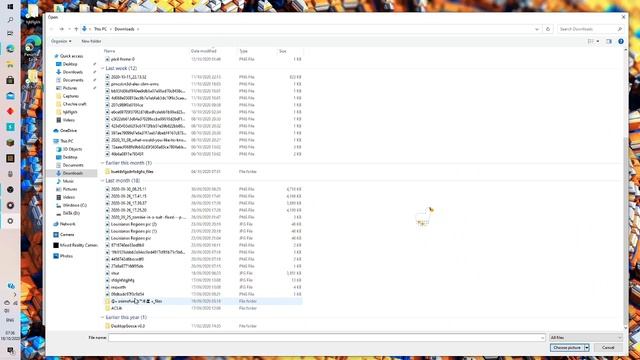The width and height of the screenshot is (640, 360).
Task: Collapse the Earlier this month (1) group
Action: coord(103,163)
